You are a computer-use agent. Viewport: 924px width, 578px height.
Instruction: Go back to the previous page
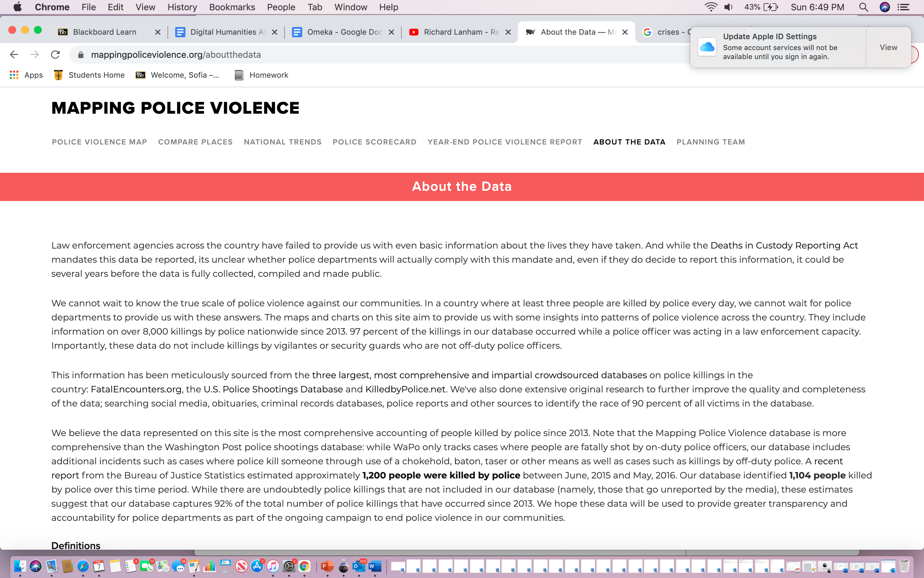[x=14, y=55]
